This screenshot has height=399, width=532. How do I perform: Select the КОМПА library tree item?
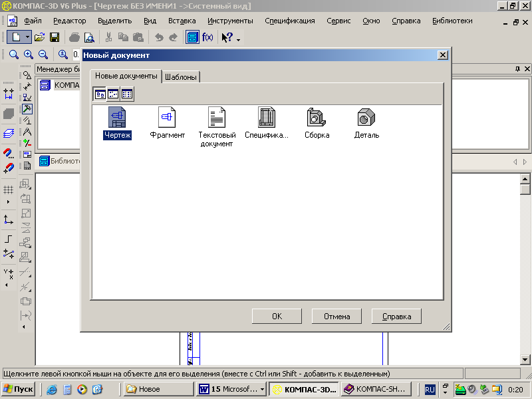(60, 85)
